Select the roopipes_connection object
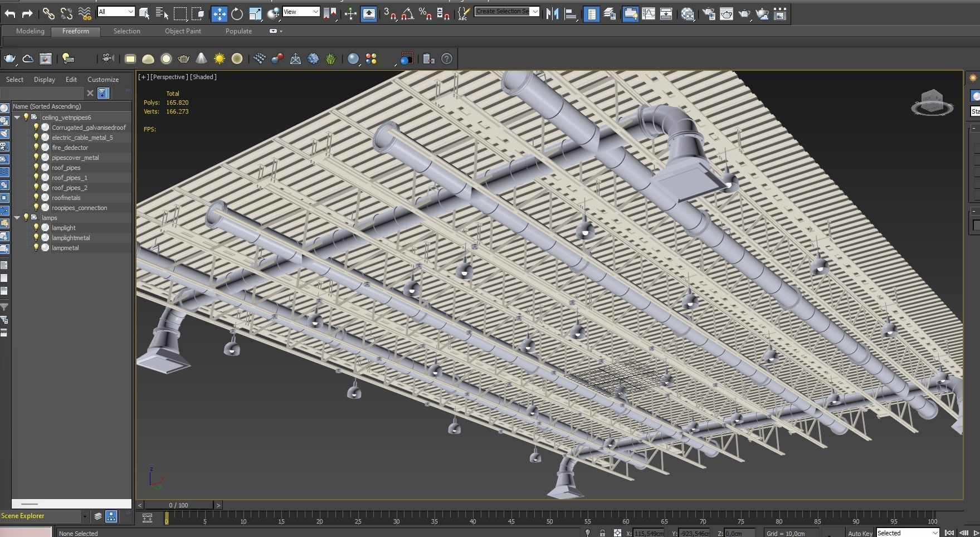Image resolution: width=980 pixels, height=537 pixels. point(80,208)
